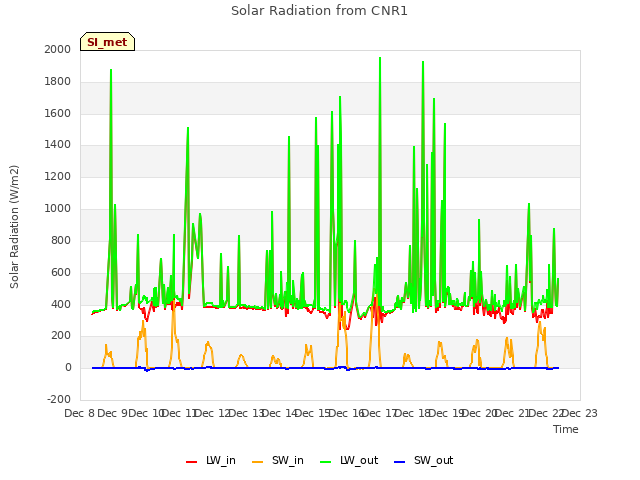Click the 1800 y-axis tick label
This screenshot has height=480, width=640.
pos(58,81)
